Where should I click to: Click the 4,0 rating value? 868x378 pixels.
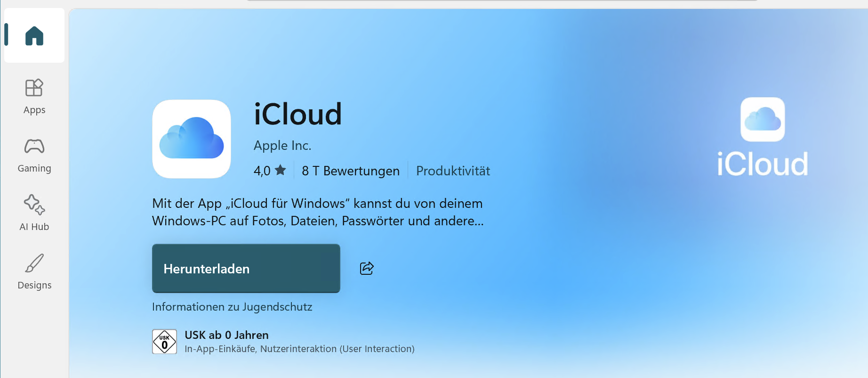[x=262, y=171]
